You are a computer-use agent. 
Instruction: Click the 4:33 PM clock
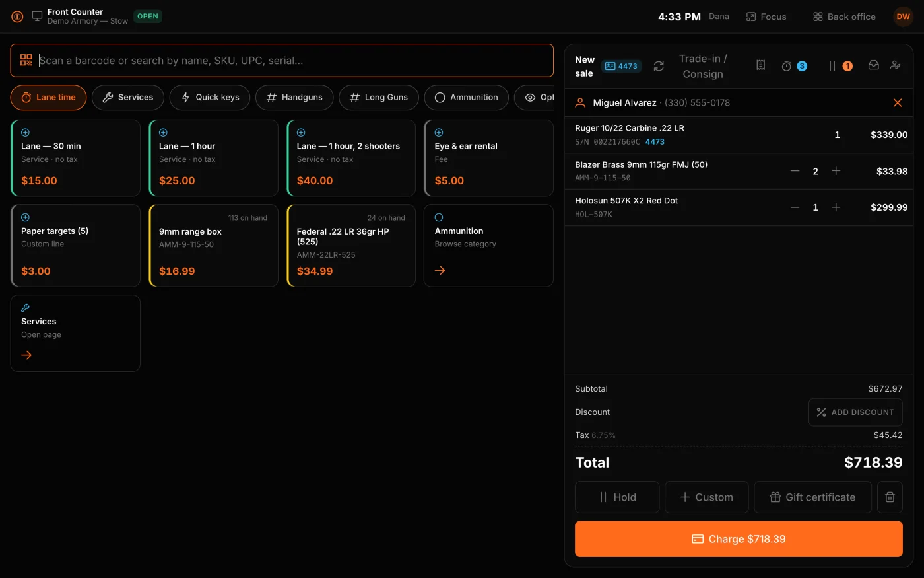coord(679,17)
